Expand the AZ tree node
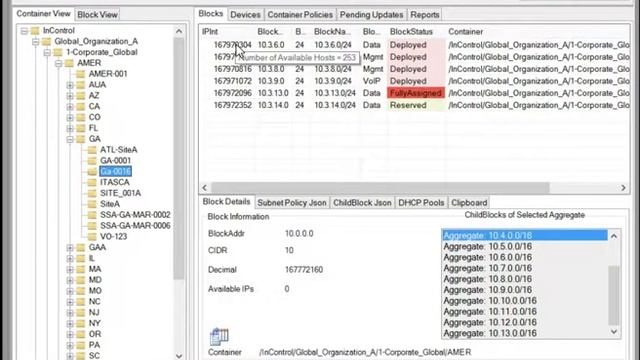Image resolution: width=640 pixels, height=360 pixels. click(70, 96)
